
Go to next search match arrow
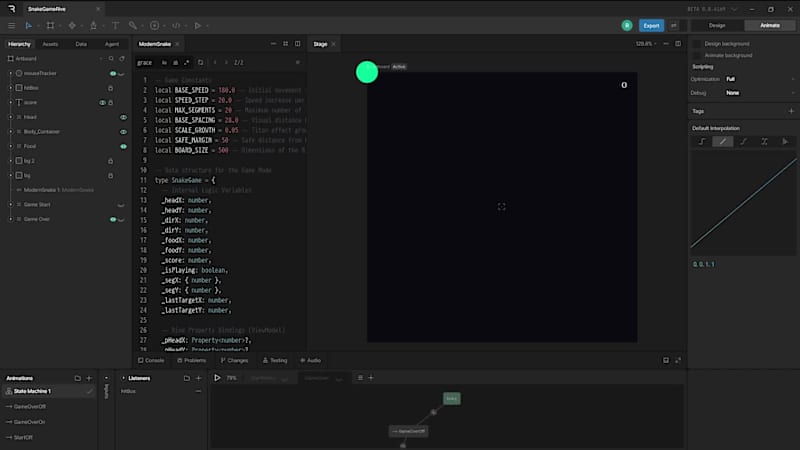226,62
